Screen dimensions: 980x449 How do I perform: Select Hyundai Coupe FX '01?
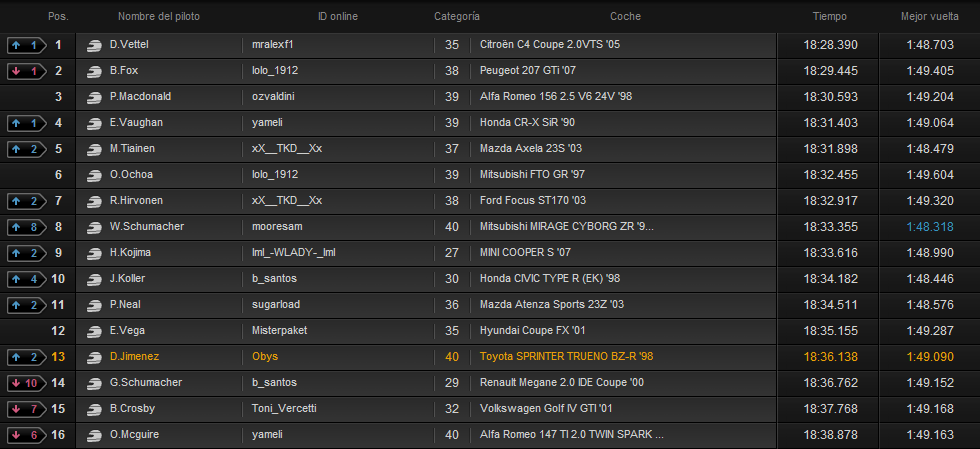point(533,331)
